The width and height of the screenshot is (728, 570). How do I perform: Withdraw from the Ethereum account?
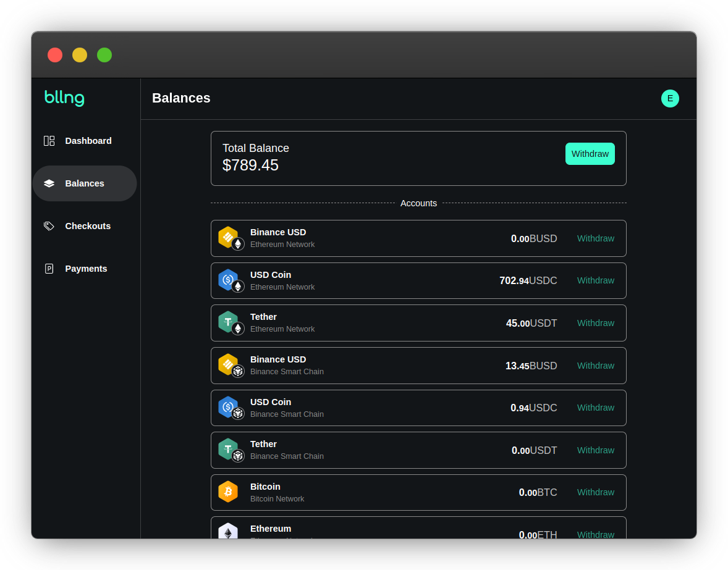pyautogui.click(x=595, y=535)
